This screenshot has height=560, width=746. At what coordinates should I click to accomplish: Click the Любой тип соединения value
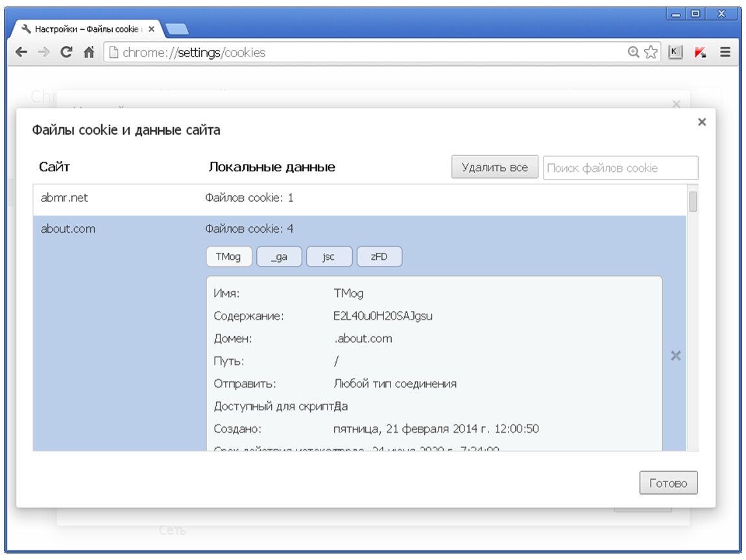click(395, 384)
